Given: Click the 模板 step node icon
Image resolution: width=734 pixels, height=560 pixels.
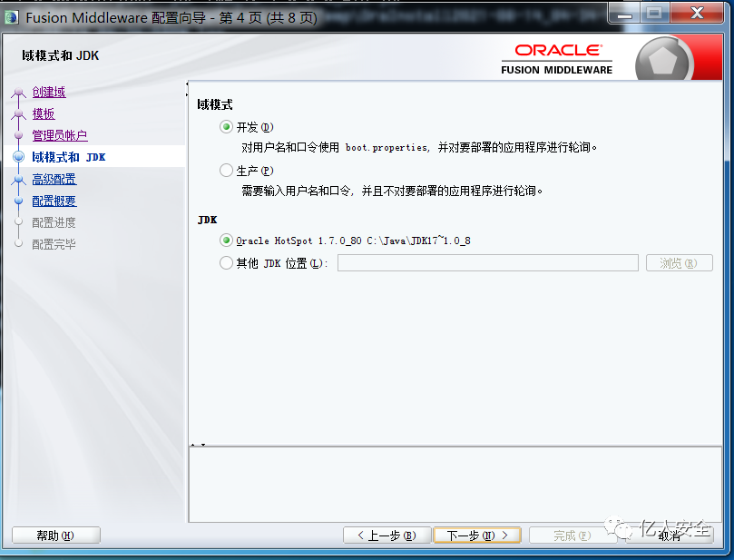Looking at the screenshot, I should [x=19, y=113].
